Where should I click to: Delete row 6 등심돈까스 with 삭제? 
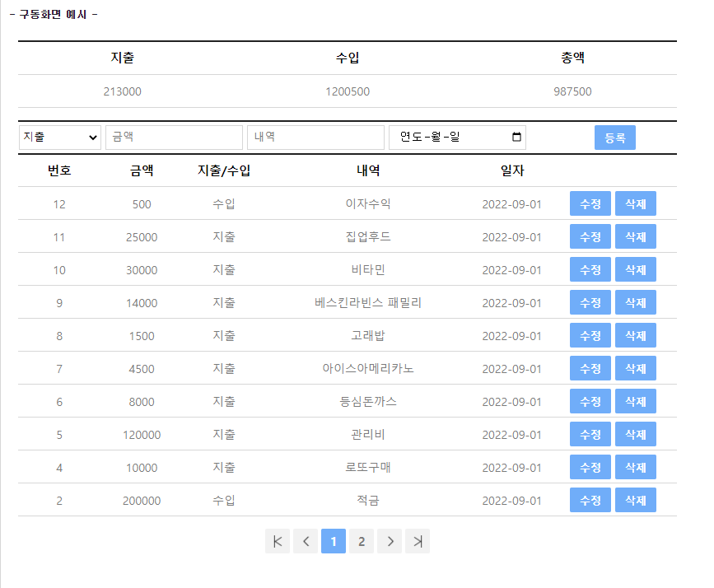636,401
